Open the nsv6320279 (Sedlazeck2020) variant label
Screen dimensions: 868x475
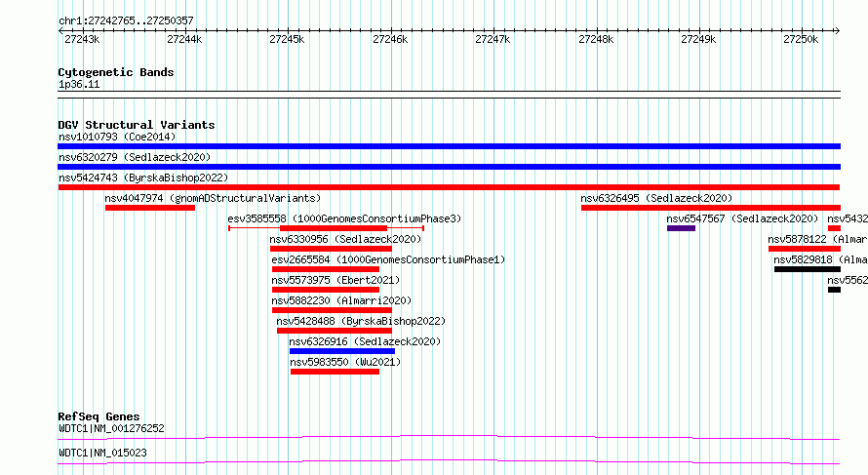click(135, 157)
